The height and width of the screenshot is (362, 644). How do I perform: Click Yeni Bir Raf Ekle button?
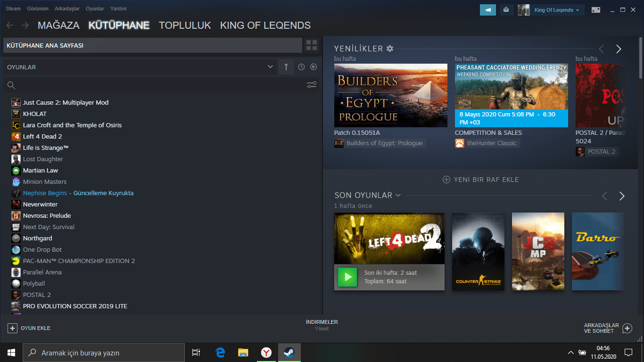tap(480, 180)
